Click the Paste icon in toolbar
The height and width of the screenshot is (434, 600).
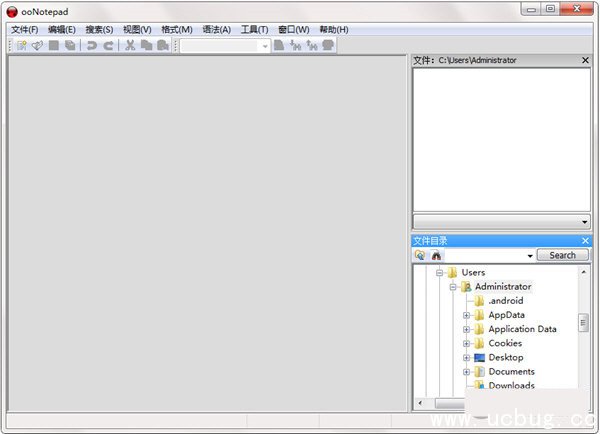[161, 46]
